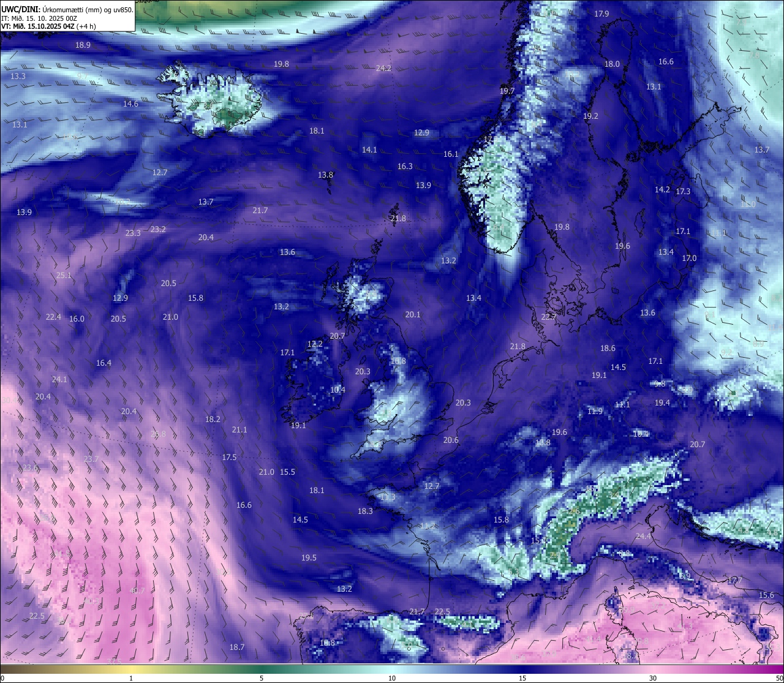Click the 15.5 value label

tap(287, 472)
